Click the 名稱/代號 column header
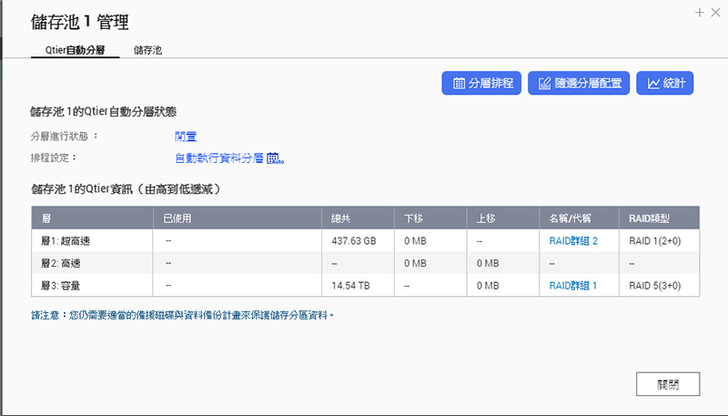This screenshot has width=728, height=416. point(570,217)
